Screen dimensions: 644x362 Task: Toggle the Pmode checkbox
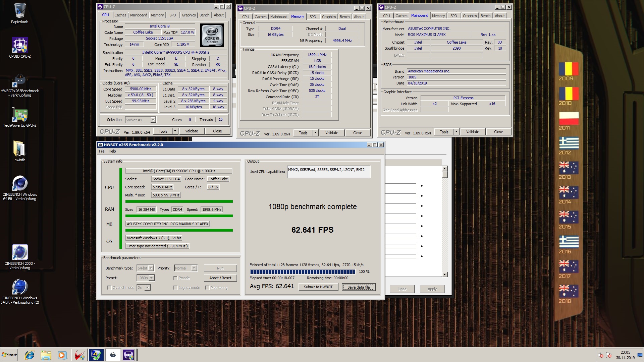click(x=175, y=278)
